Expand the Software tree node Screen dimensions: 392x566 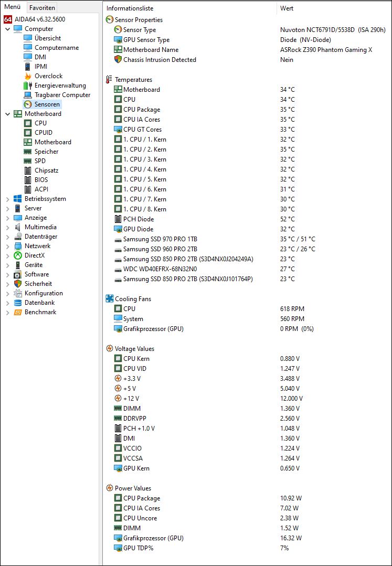(x=7, y=274)
